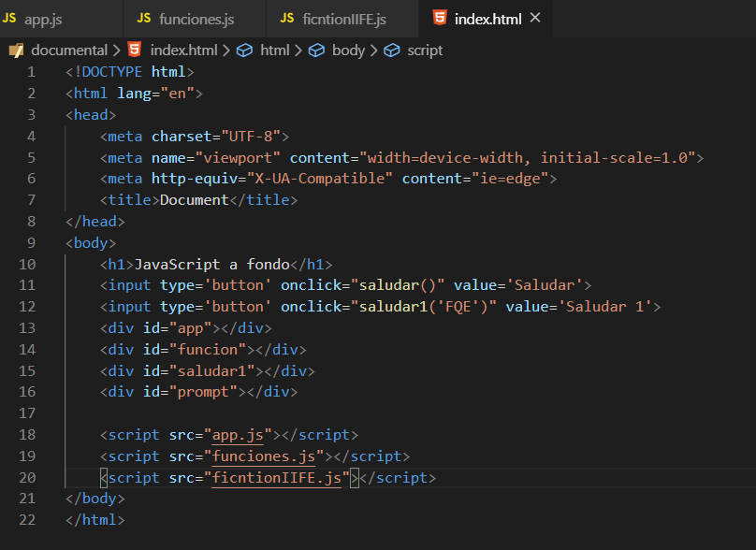The height and width of the screenshot is (550, 756).
Task: Expand the chevron after index.html breadcrumb
Action: tap(226, 51)
